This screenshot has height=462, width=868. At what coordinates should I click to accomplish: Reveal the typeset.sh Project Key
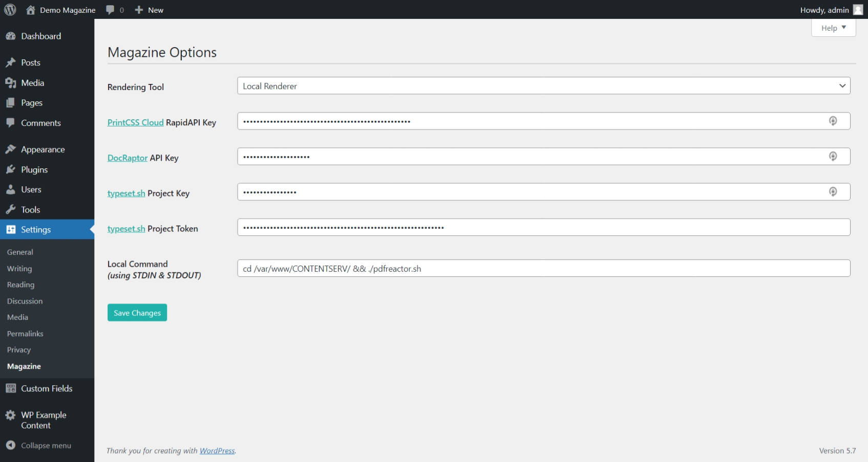point(833,191)
